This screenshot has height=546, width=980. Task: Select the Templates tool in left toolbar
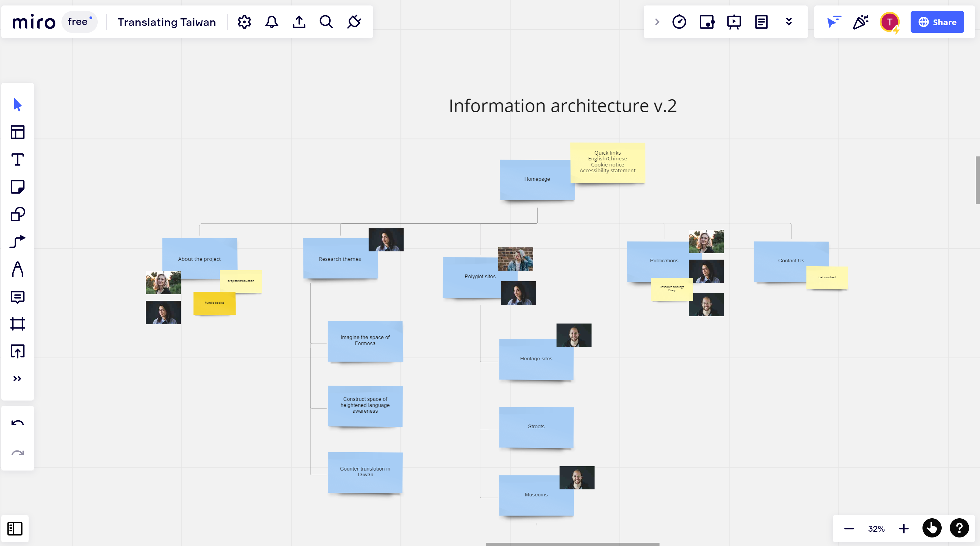pyautogui.click(x=18, y=132)
